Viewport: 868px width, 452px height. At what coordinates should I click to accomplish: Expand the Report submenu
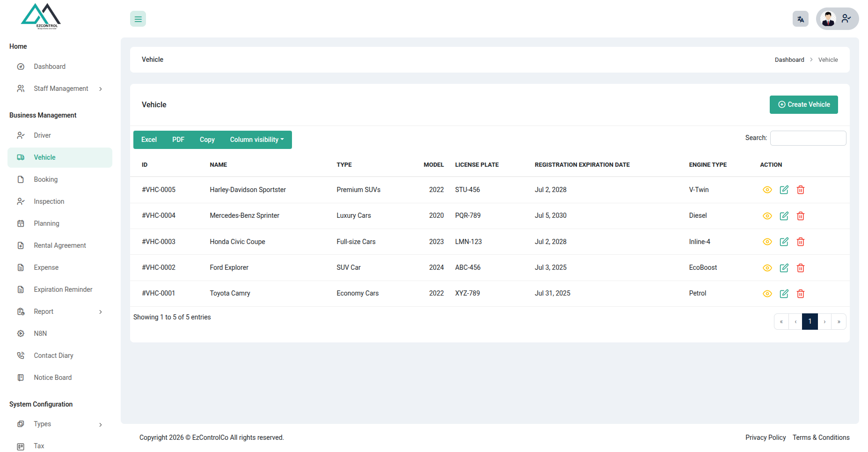60,311
